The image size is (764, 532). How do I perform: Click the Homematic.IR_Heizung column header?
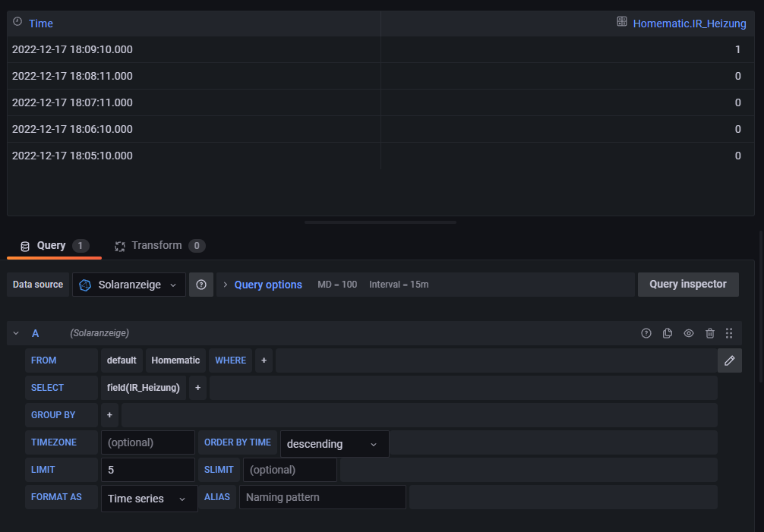click(689, 24)
